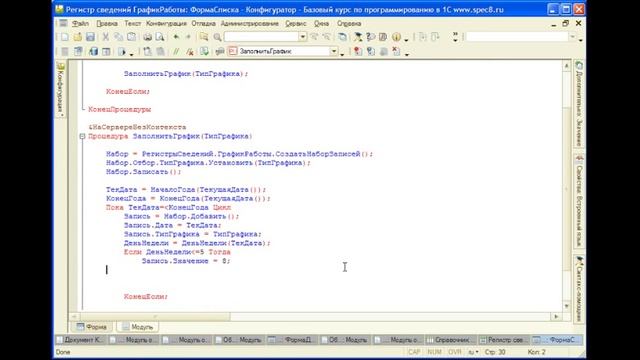Click the OVR indicator in the status bar
Viewport: 640px width, 360px height.
pyautogui.click(x=454, y=352)
